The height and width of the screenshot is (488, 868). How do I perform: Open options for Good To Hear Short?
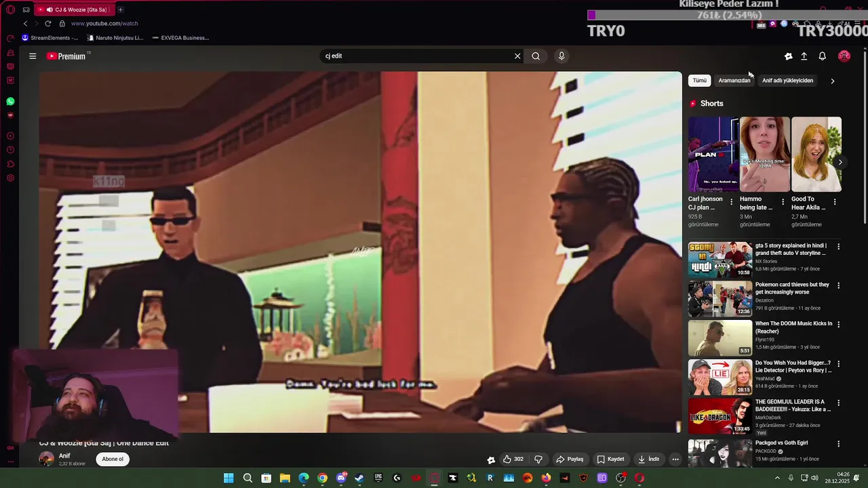[834, 202]
